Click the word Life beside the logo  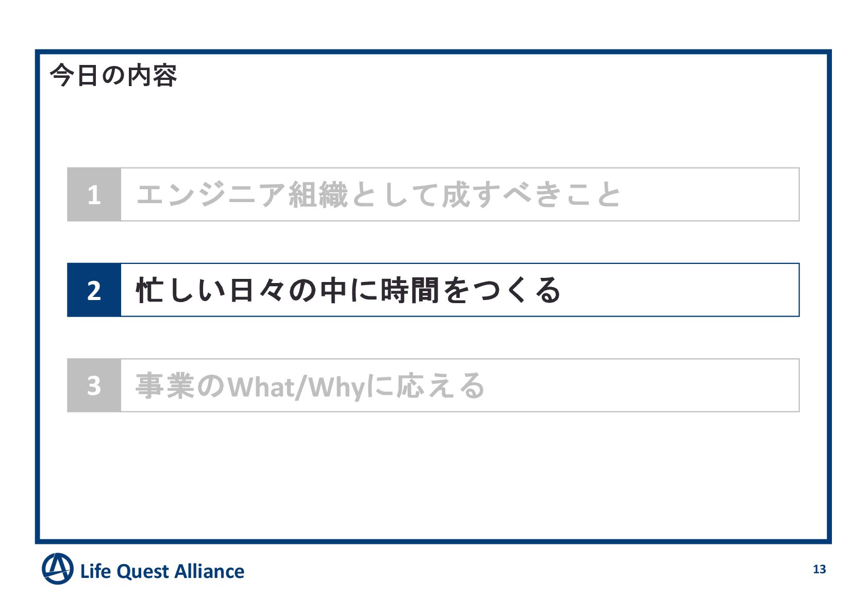[95, 571]
